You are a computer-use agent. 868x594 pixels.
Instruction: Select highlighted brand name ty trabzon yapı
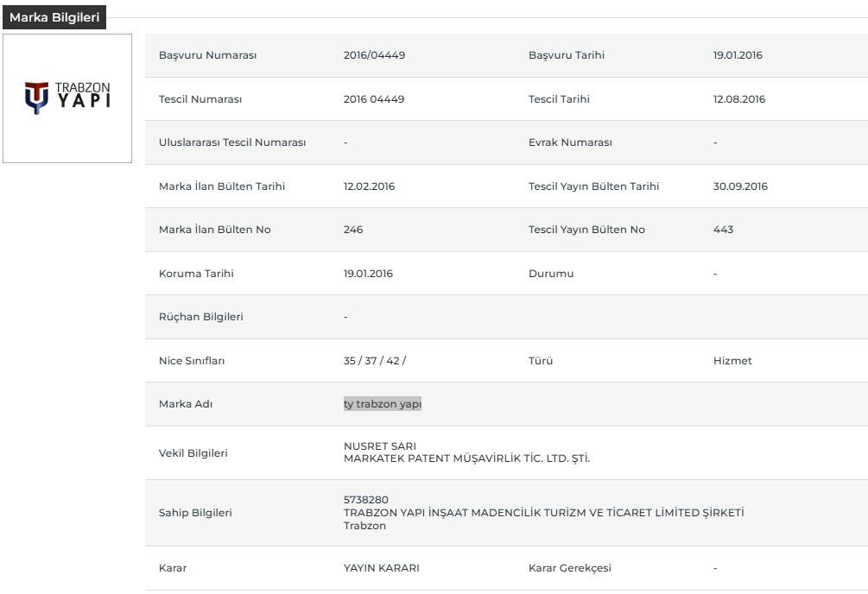[383, 404]
